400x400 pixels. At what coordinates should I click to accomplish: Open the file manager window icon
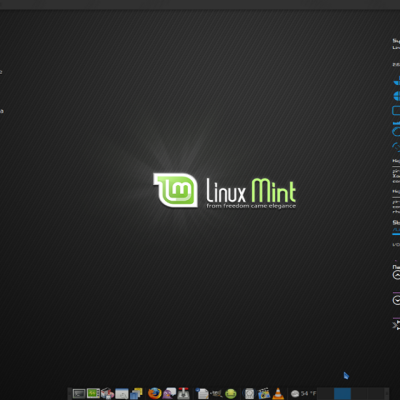click(122, 394)
